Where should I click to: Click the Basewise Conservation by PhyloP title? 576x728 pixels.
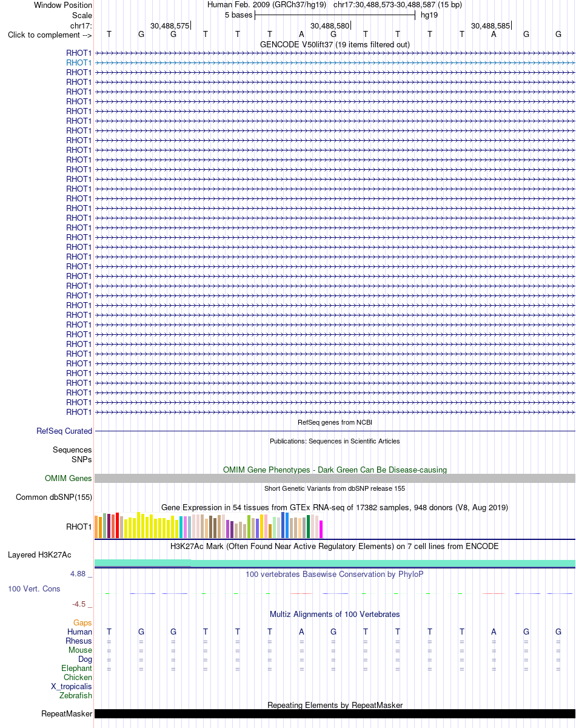[335, 574]
